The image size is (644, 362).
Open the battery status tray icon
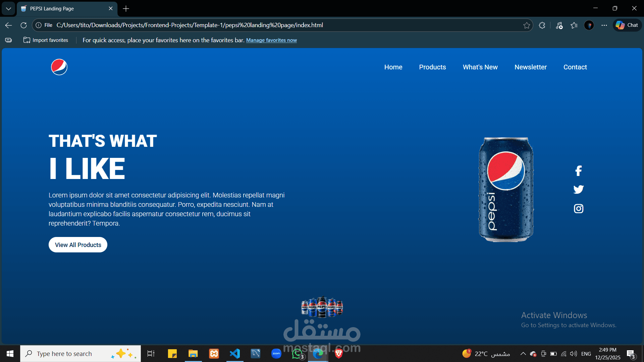[x=553, y=354]
